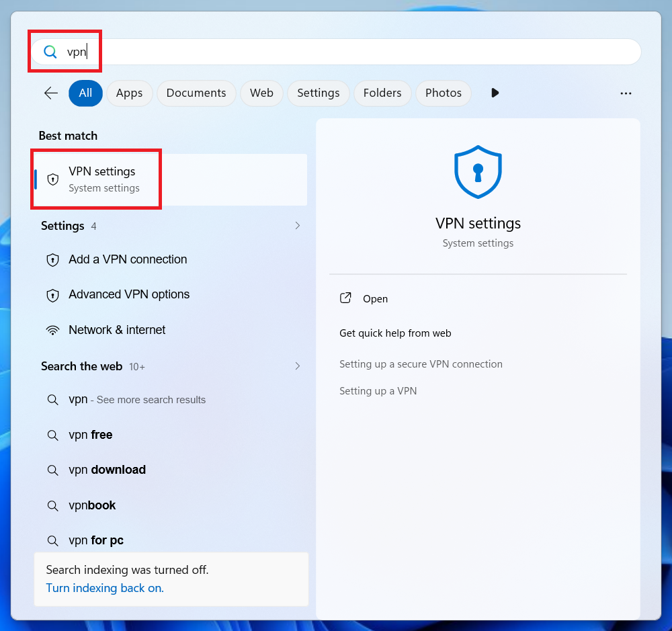Viewport: 672px width, 631px height.
Task: Click the search magnifier icon
Action: tap(50, 52)
